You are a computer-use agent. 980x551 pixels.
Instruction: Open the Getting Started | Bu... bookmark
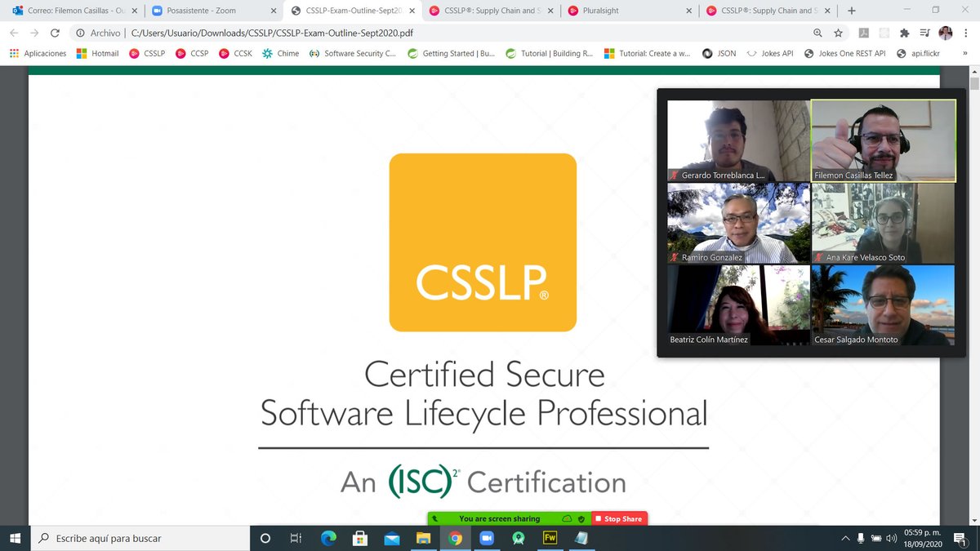pos(452,53)
